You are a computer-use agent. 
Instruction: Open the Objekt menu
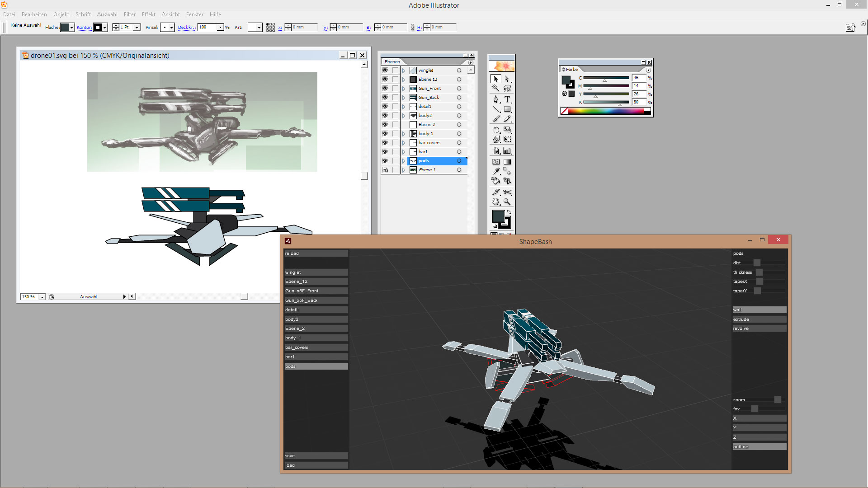pyautogui.click(x=61, y=14)
